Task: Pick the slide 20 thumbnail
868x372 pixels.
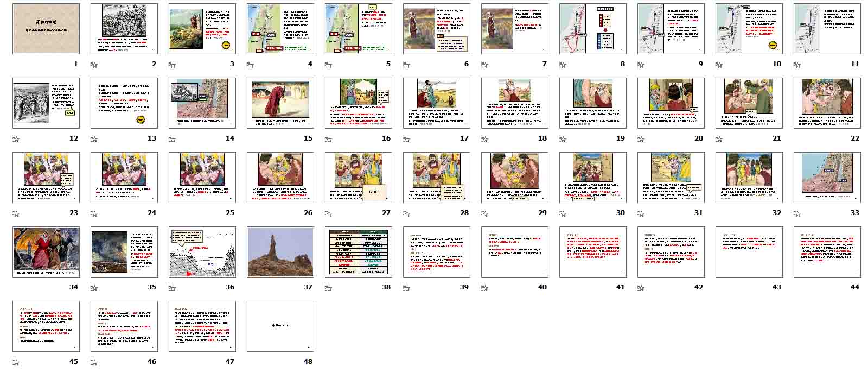Action: pyautogui.click(x=671, y=103)
